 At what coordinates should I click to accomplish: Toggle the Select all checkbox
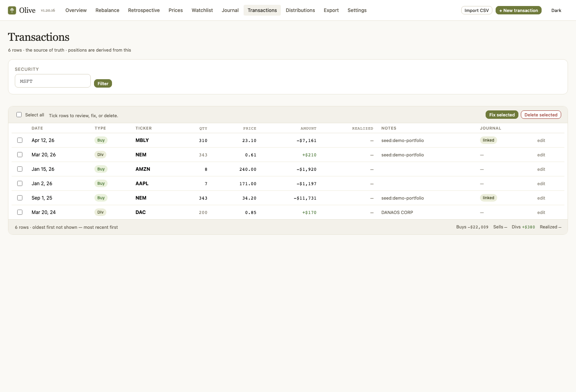click(19, 115)
